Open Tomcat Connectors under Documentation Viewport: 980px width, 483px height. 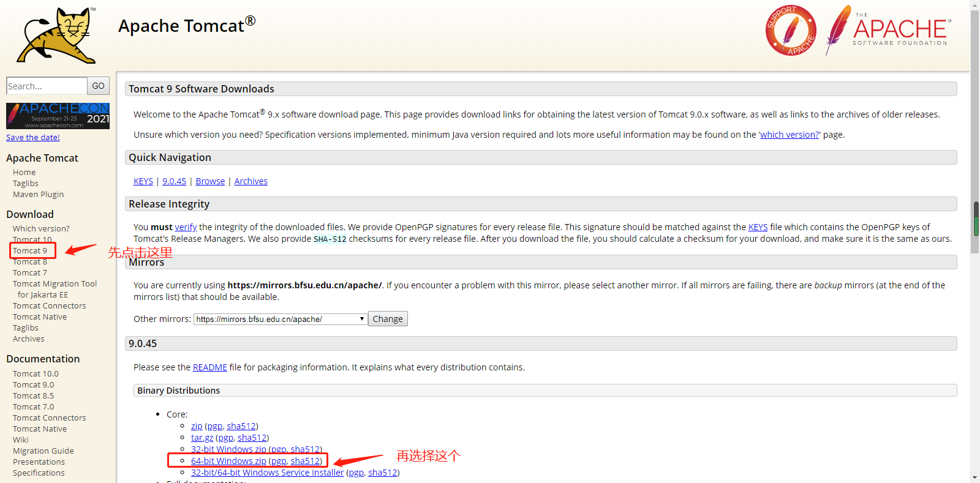point(50,418)
